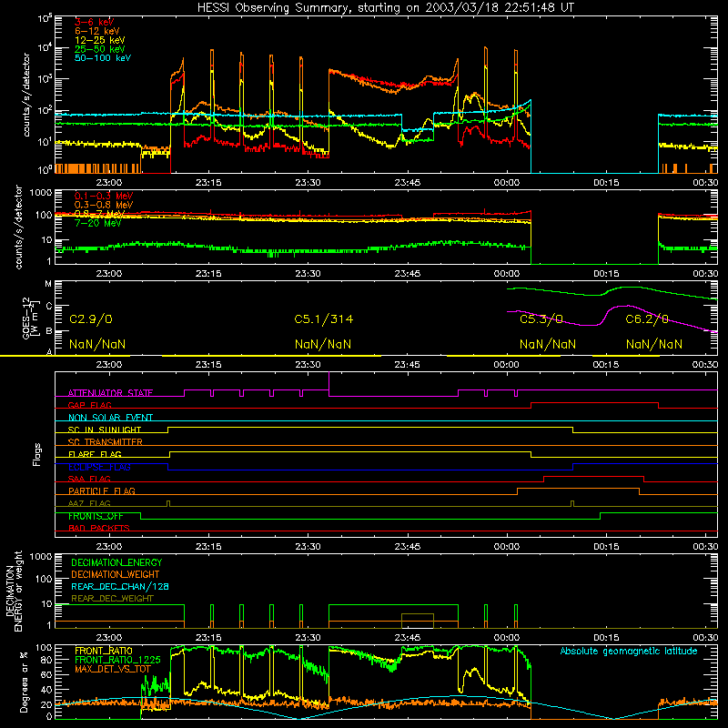
Task: Select the GAP_FLAG label
Action: pyautogui.click(x=89, y=405)
